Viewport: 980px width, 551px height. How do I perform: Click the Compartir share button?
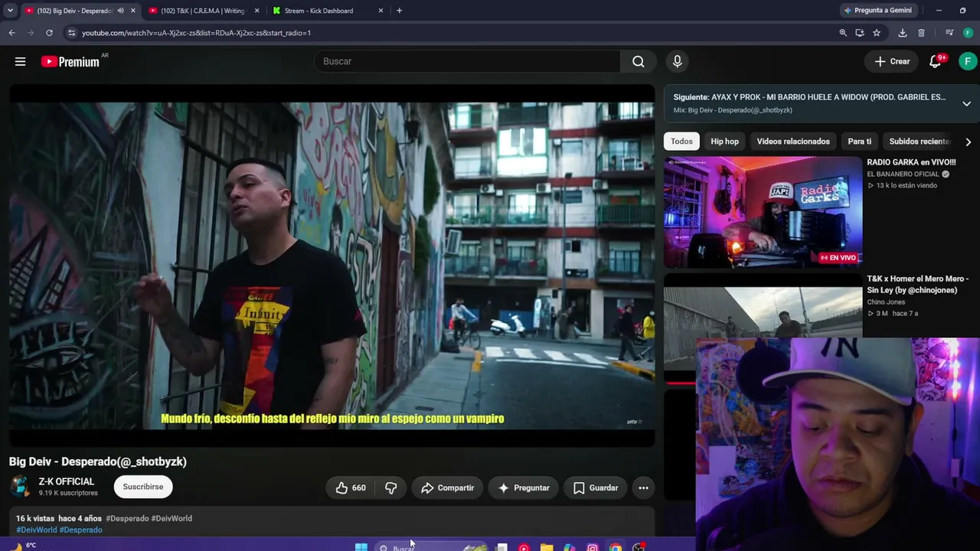pos(447,487)
